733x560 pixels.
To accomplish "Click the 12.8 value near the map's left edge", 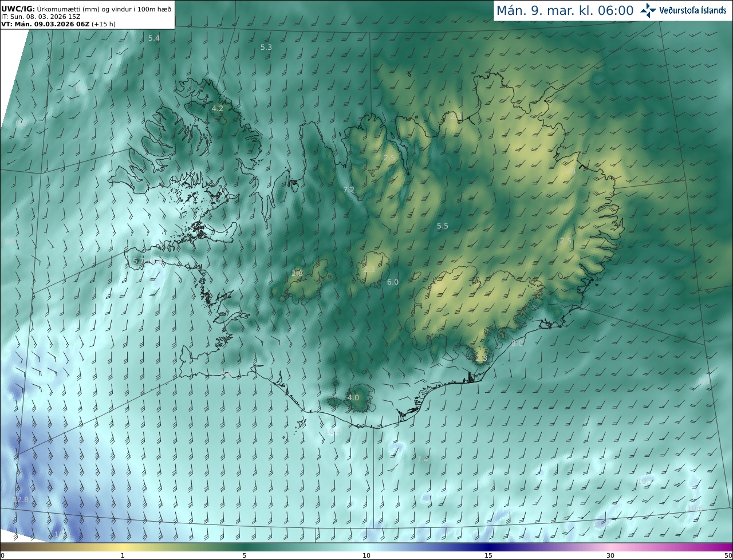I will [21, 500].
